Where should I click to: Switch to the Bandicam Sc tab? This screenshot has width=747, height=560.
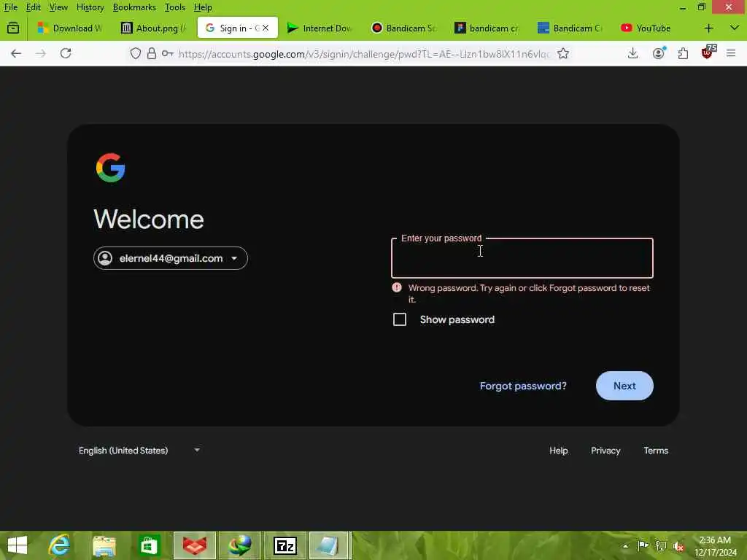(403, 28)
